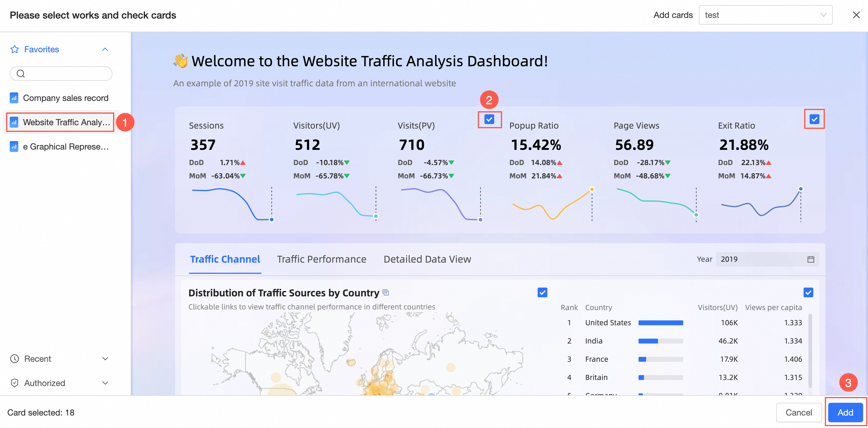Screen dimensions: 868x428
Task: Click the Favorites star icon
Action: [x=15, y=50]
